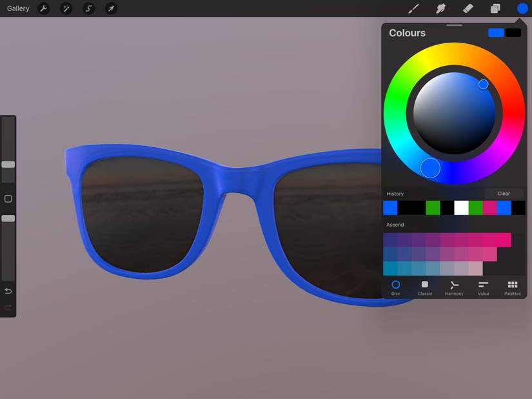Open the Layers panel
Viewport: 532px width, 399px height.
point(495,8)
